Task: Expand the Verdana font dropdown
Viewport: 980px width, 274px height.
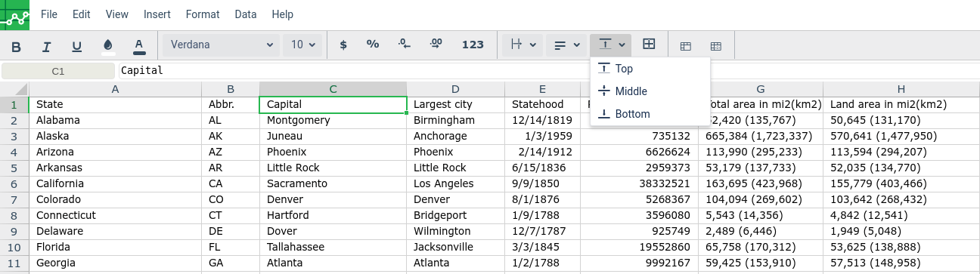Action: pyautogui.click(x=221, y=45)
